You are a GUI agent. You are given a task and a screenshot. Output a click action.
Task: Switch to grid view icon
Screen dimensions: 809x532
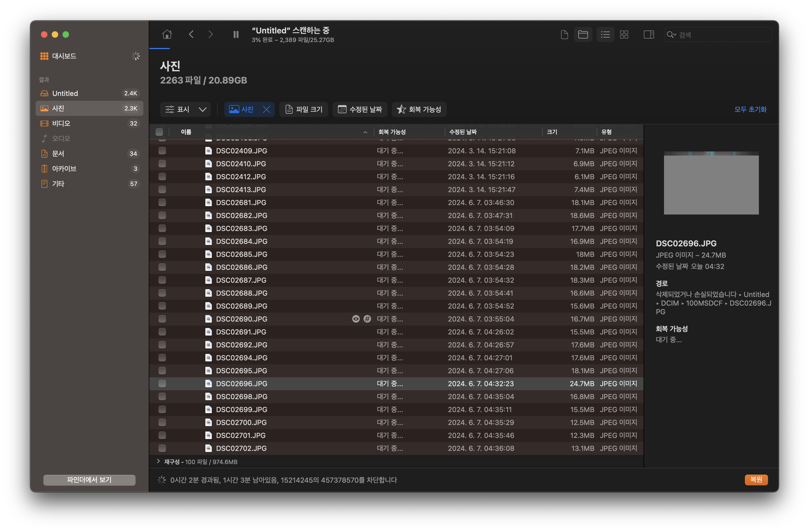coord(624,34)
